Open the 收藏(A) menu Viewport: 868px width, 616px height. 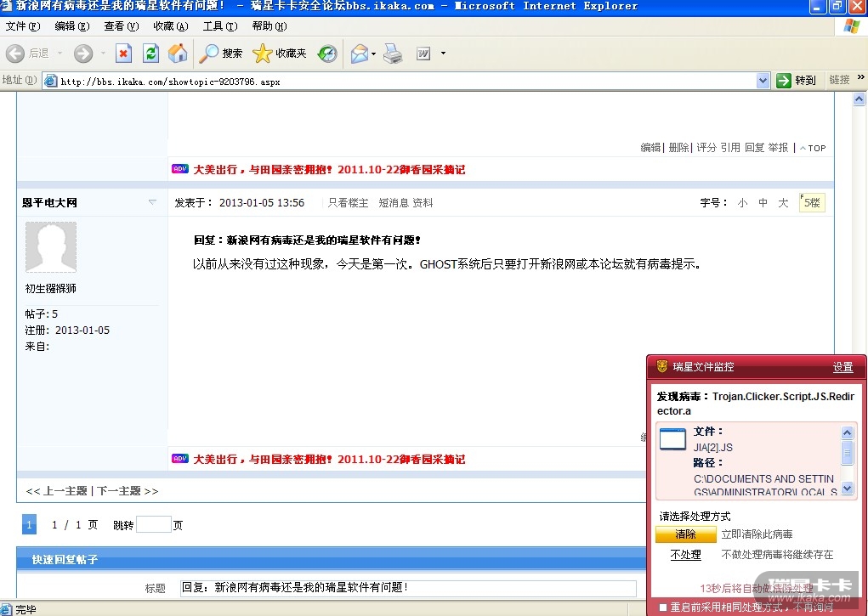coord(171,26)
